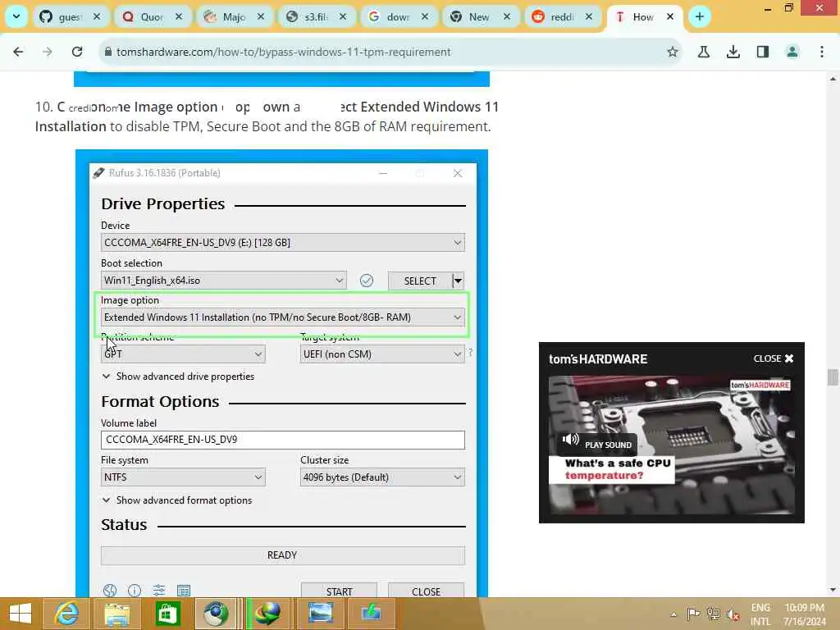
Task: Open the Cluster size dropdown
Action: click(x=382, y=477)
